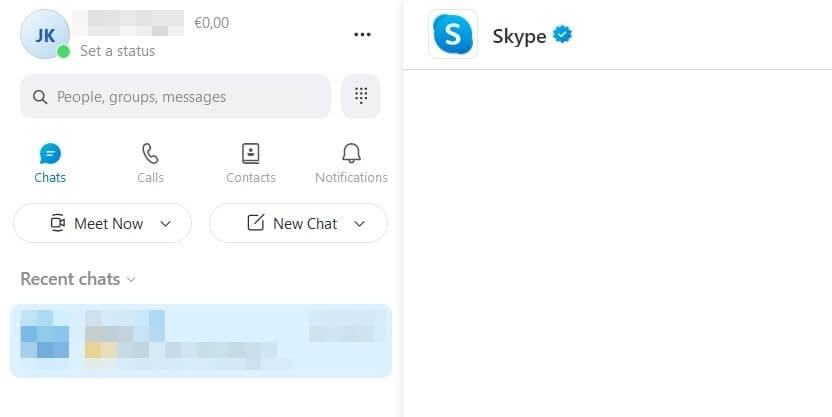Expand the New Chat dropdown arrow
The width and height of the screenshot is (832, 417).
coord(359,224)
